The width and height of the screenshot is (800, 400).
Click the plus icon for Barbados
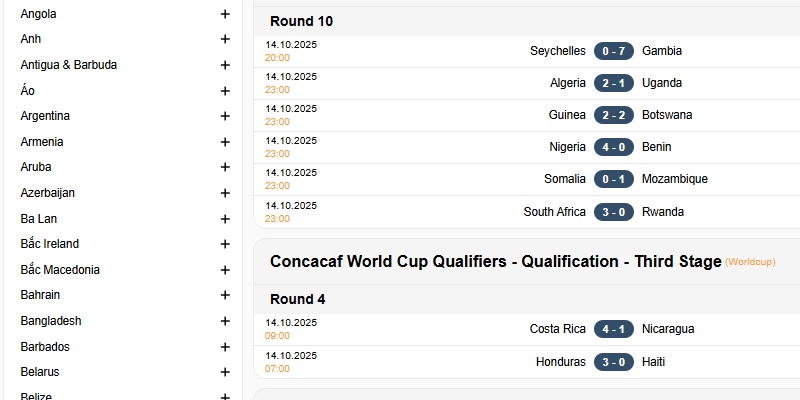[x=225, y=347]
